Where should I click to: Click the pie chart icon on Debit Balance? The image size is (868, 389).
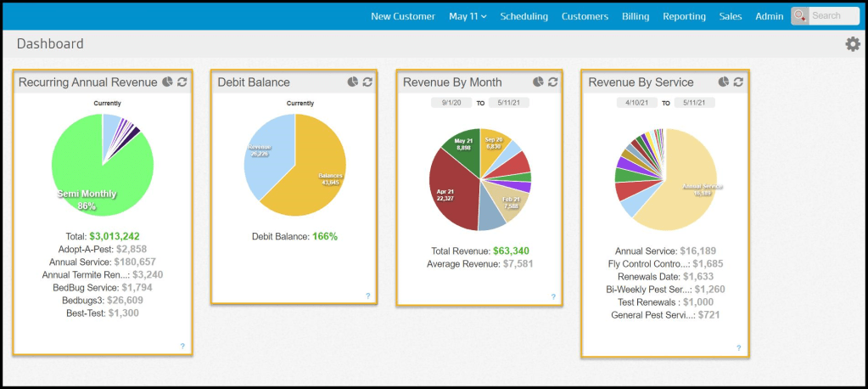tap(352, 82)
